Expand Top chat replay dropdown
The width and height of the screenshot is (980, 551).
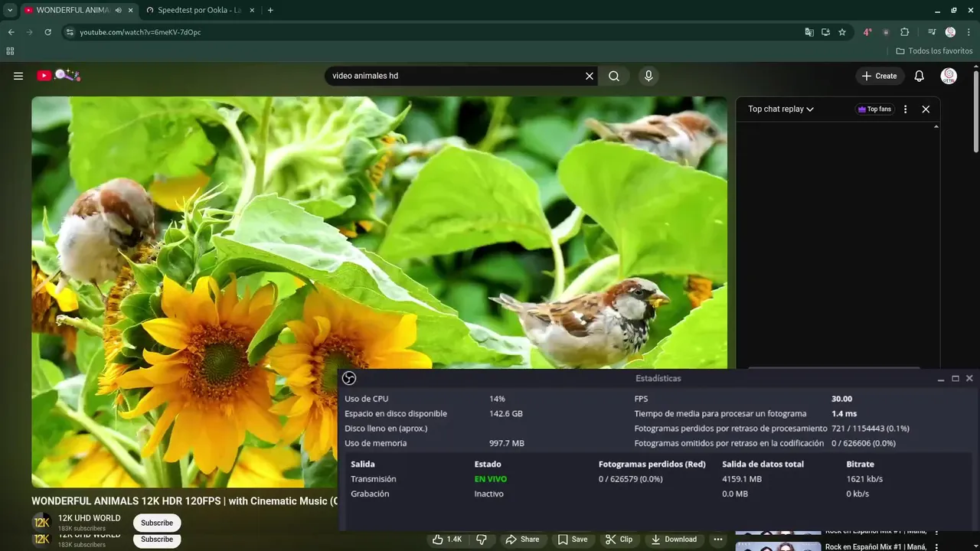pos(781,109)
